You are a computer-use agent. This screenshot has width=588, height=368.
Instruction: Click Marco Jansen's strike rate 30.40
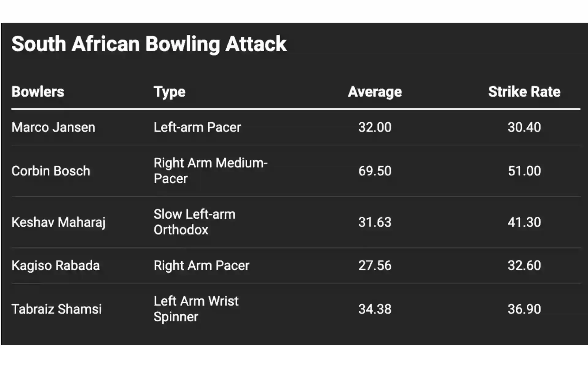[x=524, y=127]
